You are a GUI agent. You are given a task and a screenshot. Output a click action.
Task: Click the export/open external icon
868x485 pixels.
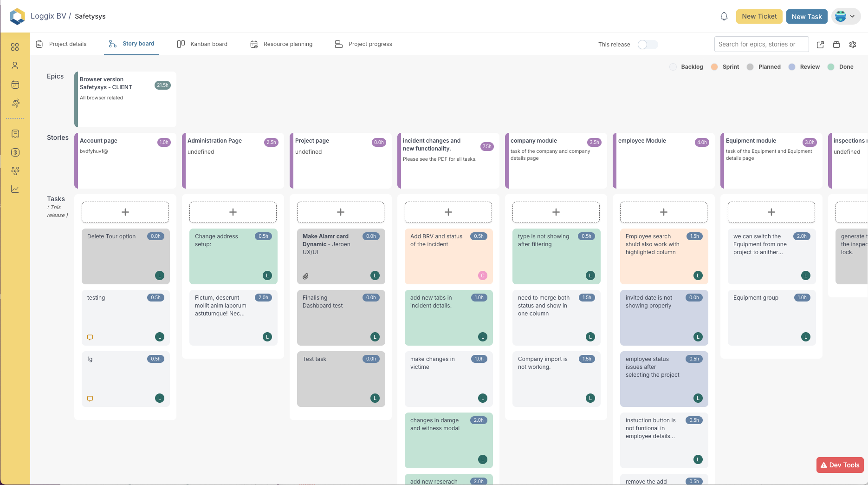pyautogui.click(x=820, y=45)
